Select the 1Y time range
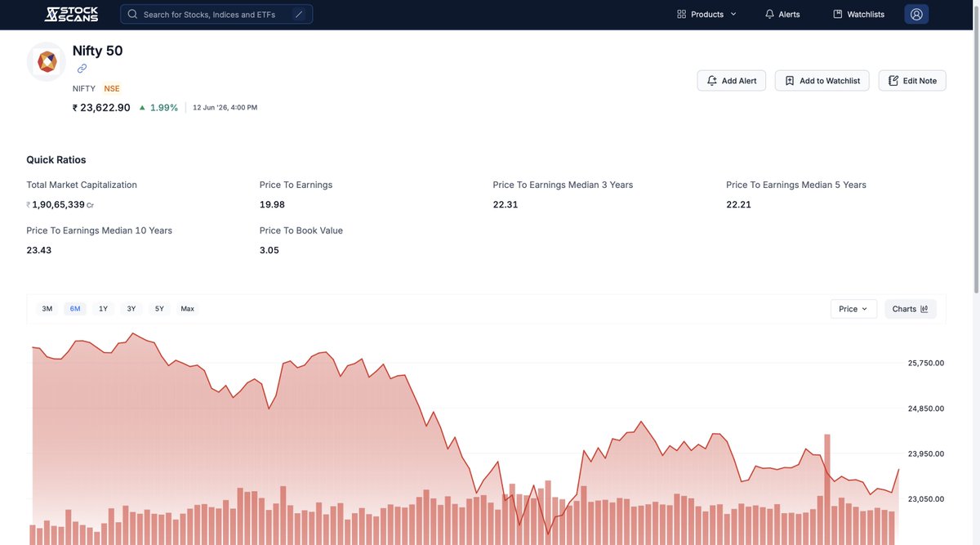This screenshot has height=545, width=980. click(103, 309)
